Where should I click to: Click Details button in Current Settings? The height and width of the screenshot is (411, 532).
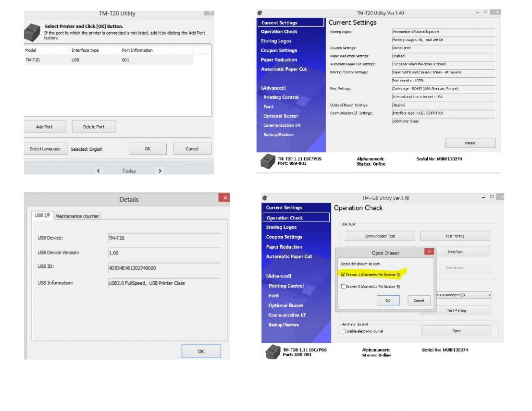tap(470, 143)
